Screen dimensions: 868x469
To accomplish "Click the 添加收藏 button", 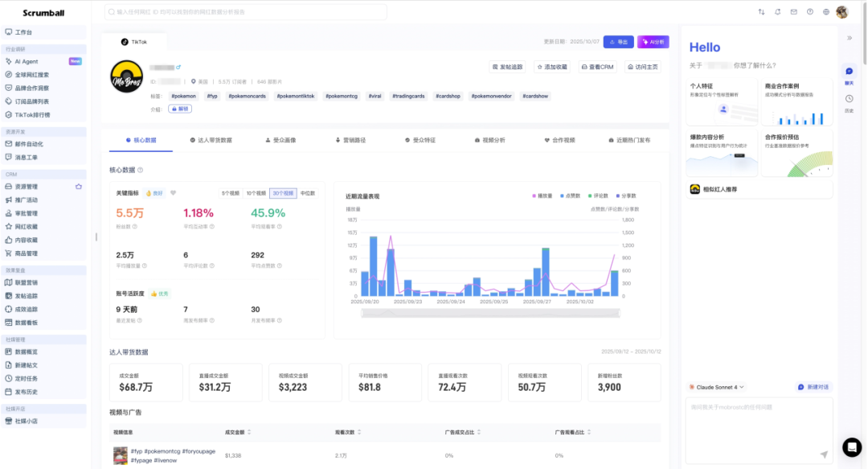I will pos(551,67).
